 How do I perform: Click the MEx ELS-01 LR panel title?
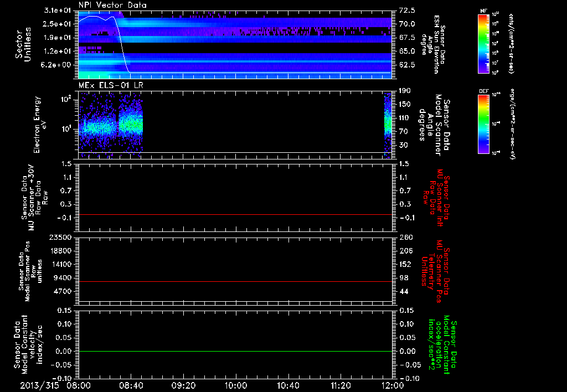110,85
